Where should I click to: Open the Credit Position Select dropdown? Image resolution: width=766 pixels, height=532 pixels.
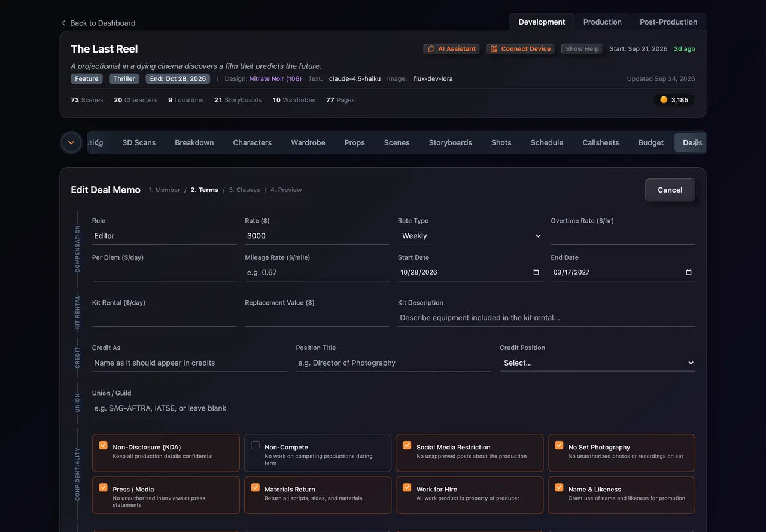(x=597, y=363)
